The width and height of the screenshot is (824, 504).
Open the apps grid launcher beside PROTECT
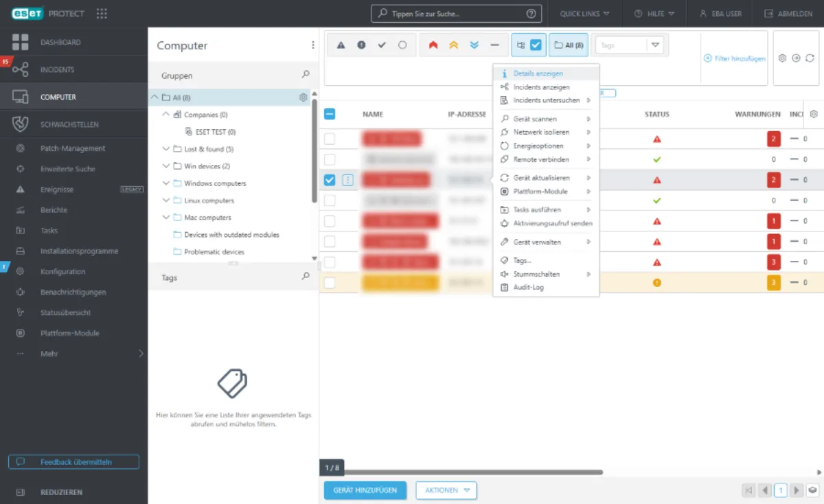pos(102,14)
